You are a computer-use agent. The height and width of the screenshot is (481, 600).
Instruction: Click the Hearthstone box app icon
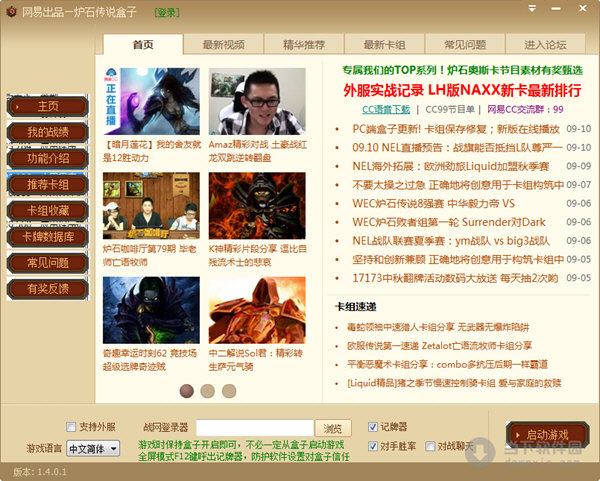click(x=11, y=12)
